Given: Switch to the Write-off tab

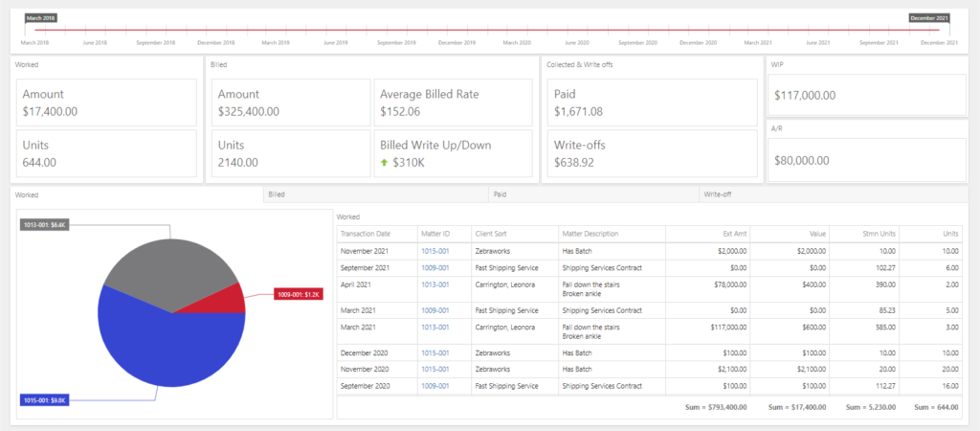Looking at the screenshot, I should (x=719, y=194).
